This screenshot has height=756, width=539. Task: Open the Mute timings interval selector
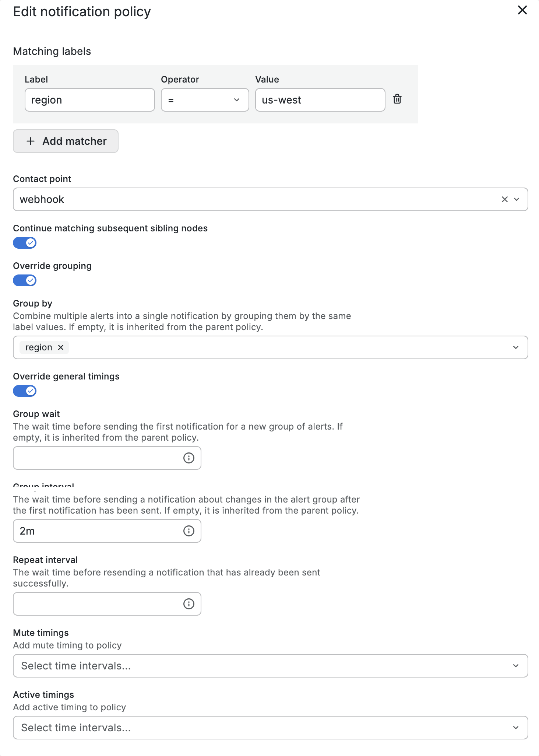point(270,666)
